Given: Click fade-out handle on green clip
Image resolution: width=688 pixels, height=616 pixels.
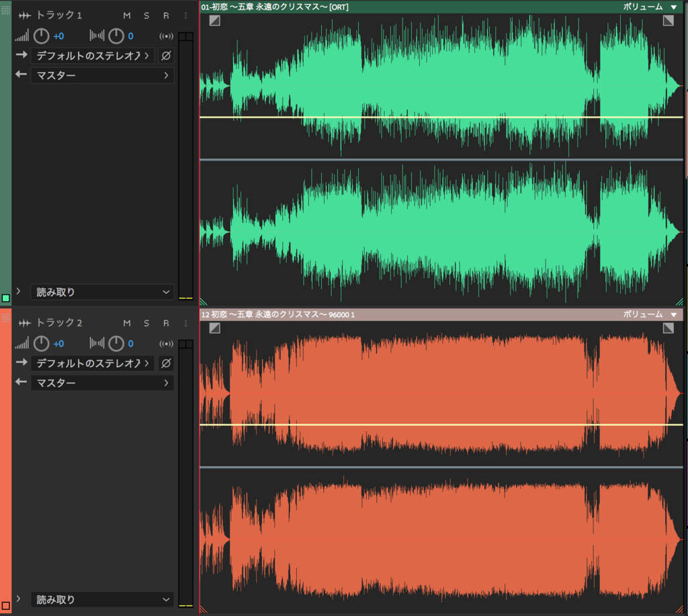Looking at the screenshot, I should pyautogui.click(x=669, y=20).
